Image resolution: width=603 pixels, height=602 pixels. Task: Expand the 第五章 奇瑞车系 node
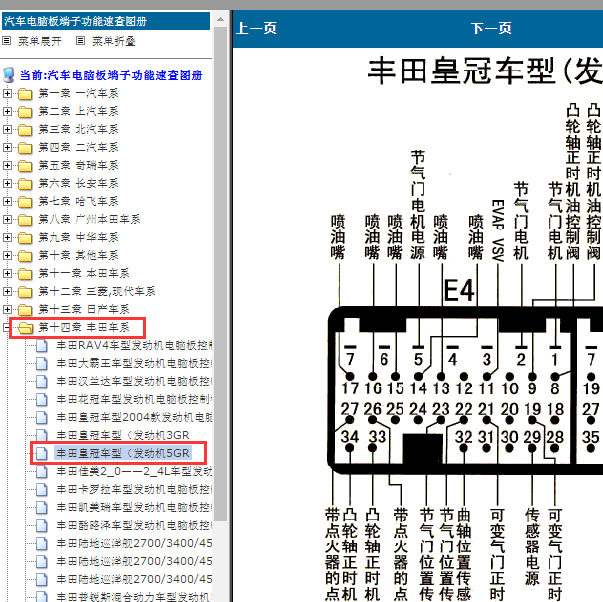tap(7, 165)
